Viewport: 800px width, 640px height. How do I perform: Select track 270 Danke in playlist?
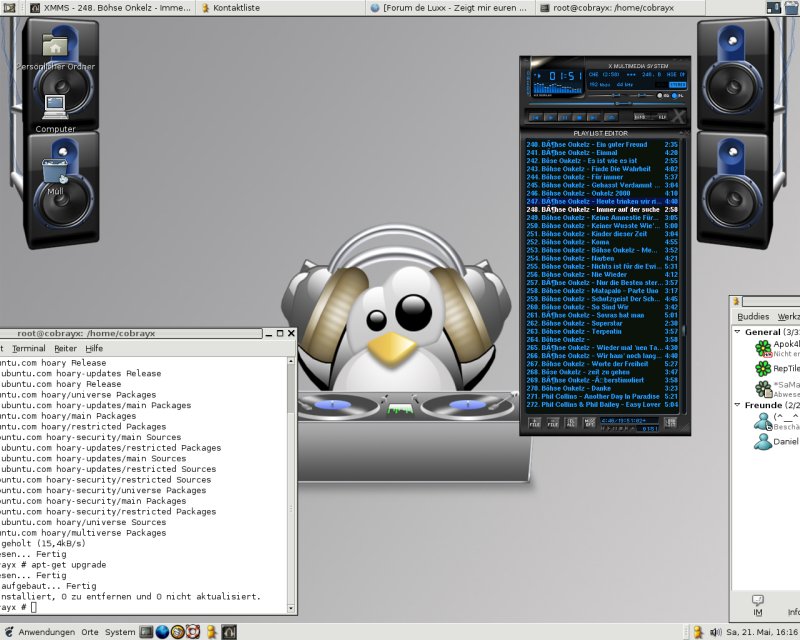click(602, 388)
